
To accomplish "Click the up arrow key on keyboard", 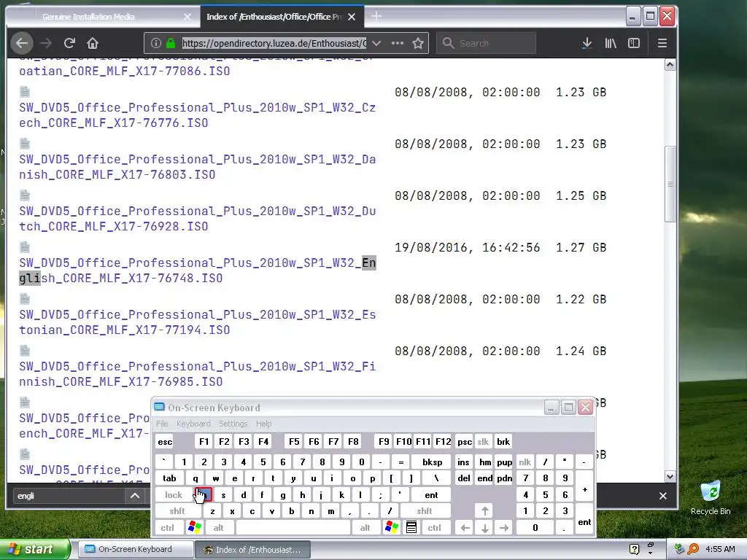I will 484,511.
